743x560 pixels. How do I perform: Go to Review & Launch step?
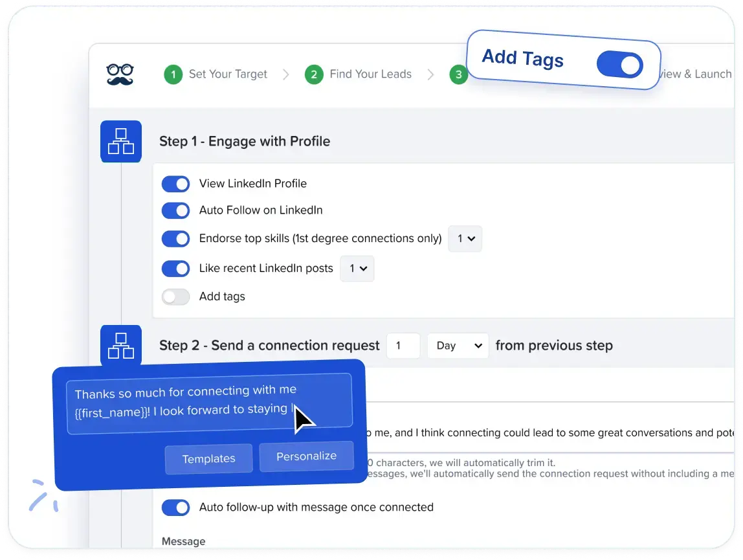click(696, 74)
